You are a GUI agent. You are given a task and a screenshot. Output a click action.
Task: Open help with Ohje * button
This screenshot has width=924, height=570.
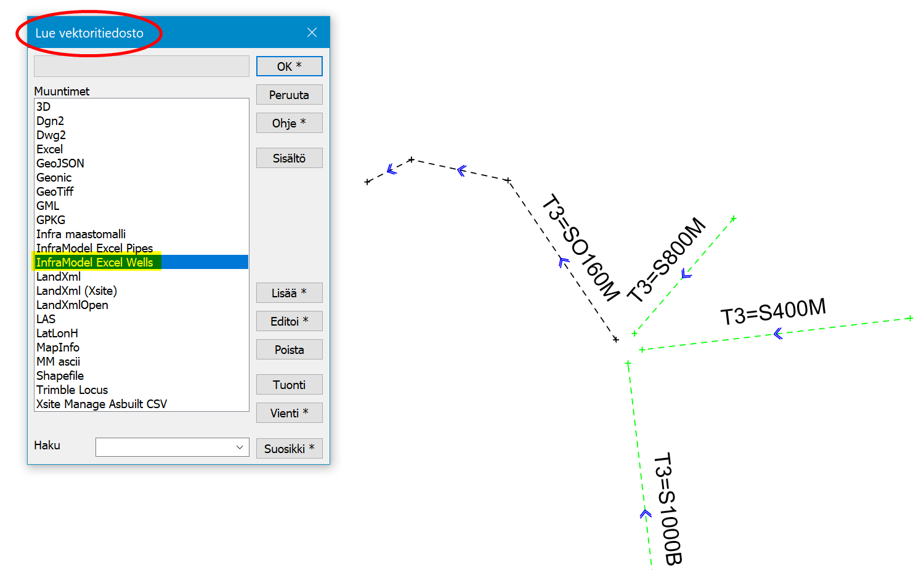tap(289, 123)
